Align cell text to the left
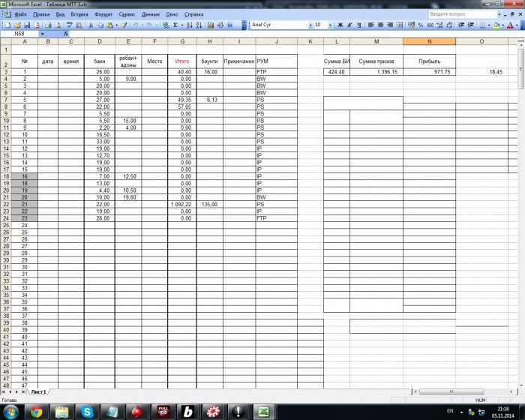This screenshot has height=420, width=525. point(371,25)
